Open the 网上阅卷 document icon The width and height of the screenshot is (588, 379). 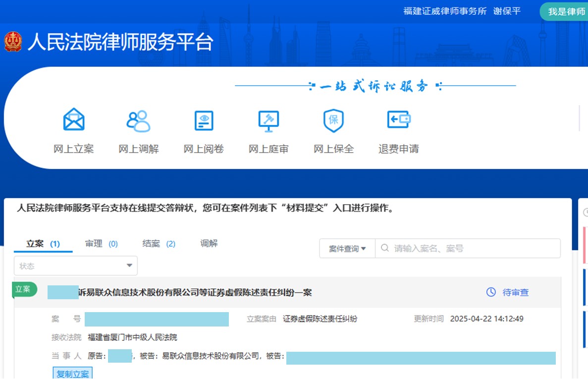tap(204, 120)
